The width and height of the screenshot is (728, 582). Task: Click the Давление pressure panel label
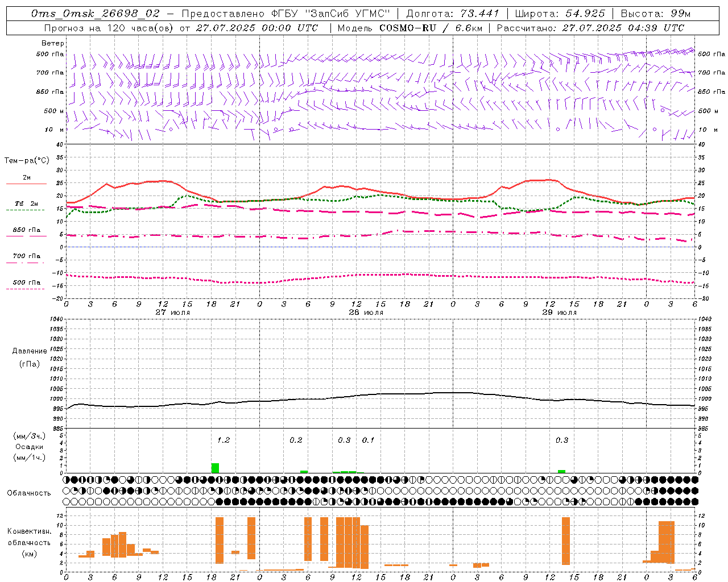coord(30,351)
